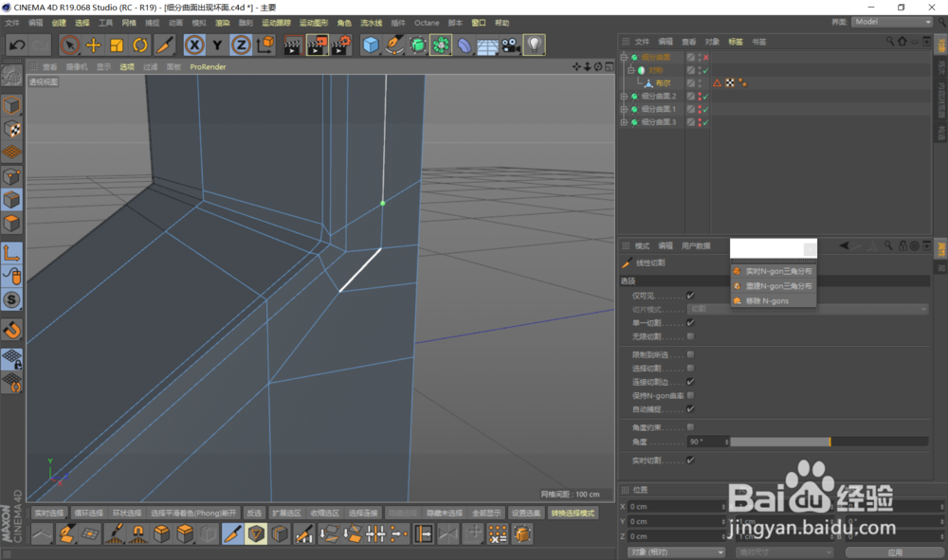Select the 布尔 object in object manager
The width and height of the screenshot is (948, 560).
pyautogui.click(x=663, y=83)
